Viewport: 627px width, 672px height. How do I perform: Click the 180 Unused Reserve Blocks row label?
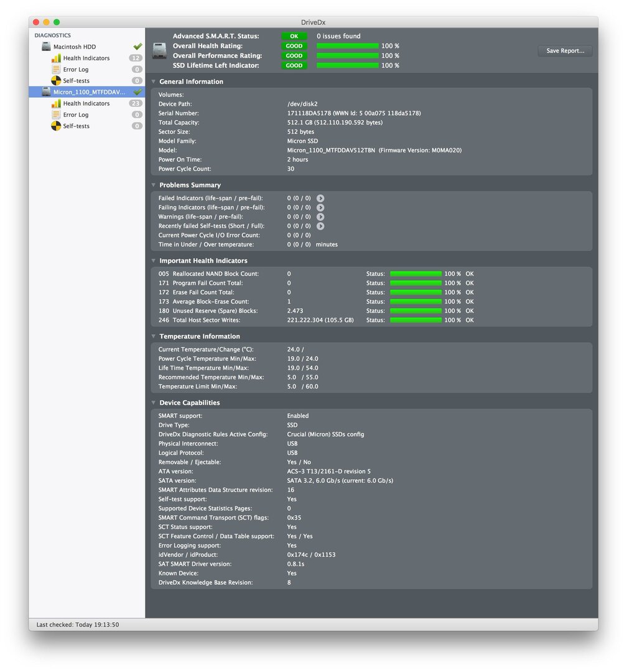pos(208,310)
